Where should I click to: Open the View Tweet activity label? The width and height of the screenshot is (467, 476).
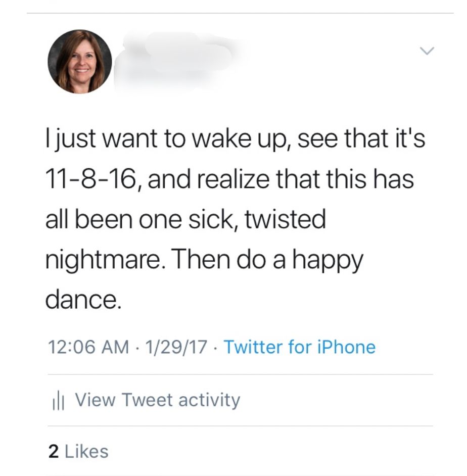pyautogui.click(x=157, y=400)
